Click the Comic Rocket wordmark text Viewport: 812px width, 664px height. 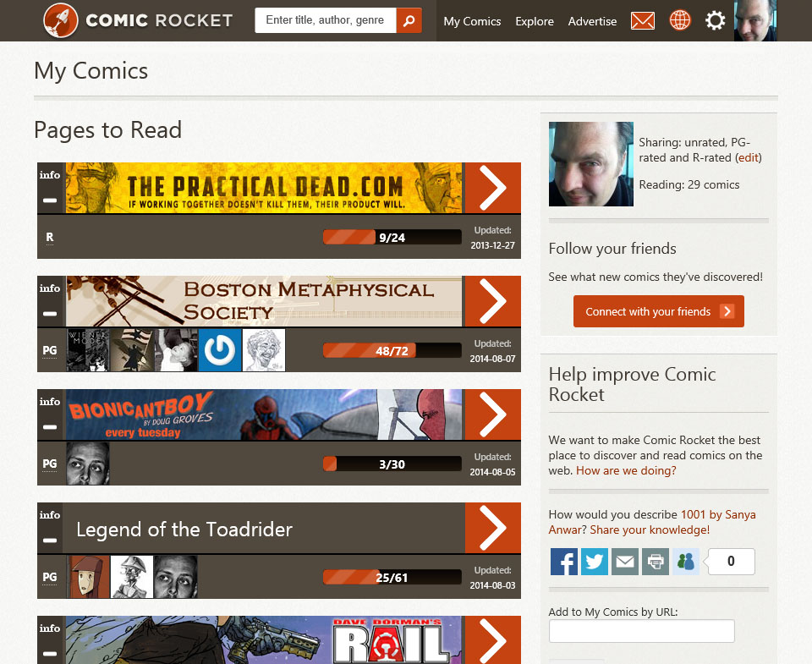[160, 20]
